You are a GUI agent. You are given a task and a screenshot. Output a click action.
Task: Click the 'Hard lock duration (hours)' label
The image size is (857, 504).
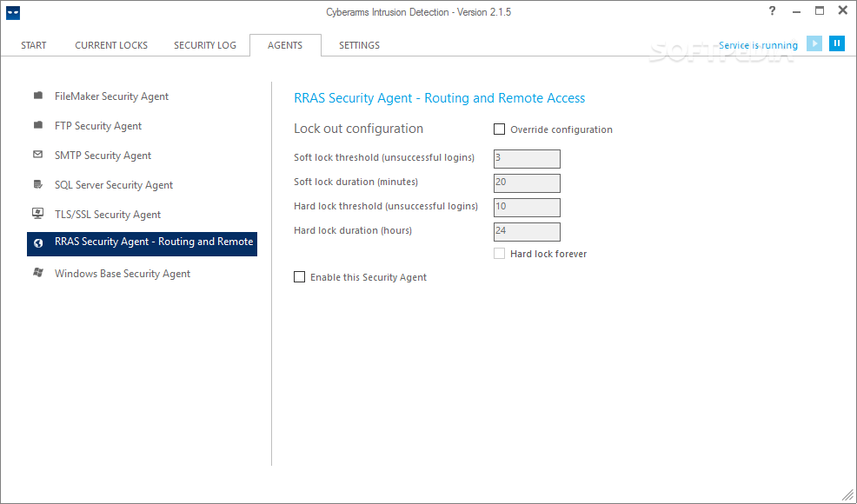[x=353, y=230]
